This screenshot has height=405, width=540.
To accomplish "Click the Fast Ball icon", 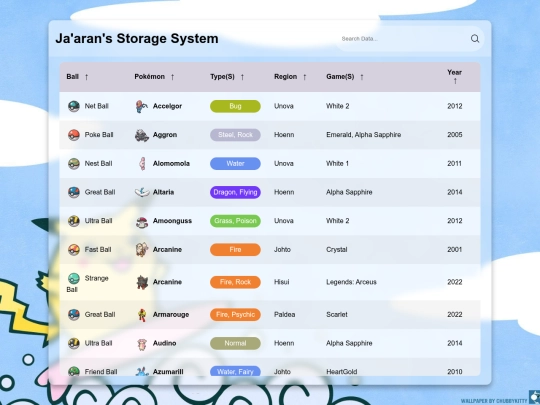I will (x=74, y=250).
